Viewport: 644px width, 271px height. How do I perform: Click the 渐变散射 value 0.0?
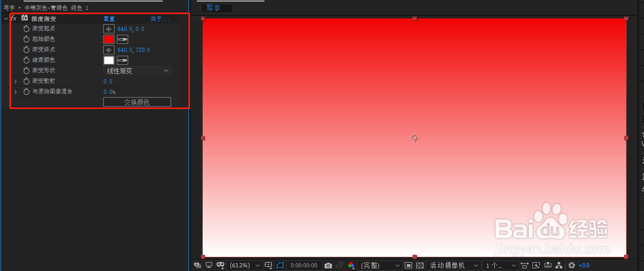(x=108, y=81)
